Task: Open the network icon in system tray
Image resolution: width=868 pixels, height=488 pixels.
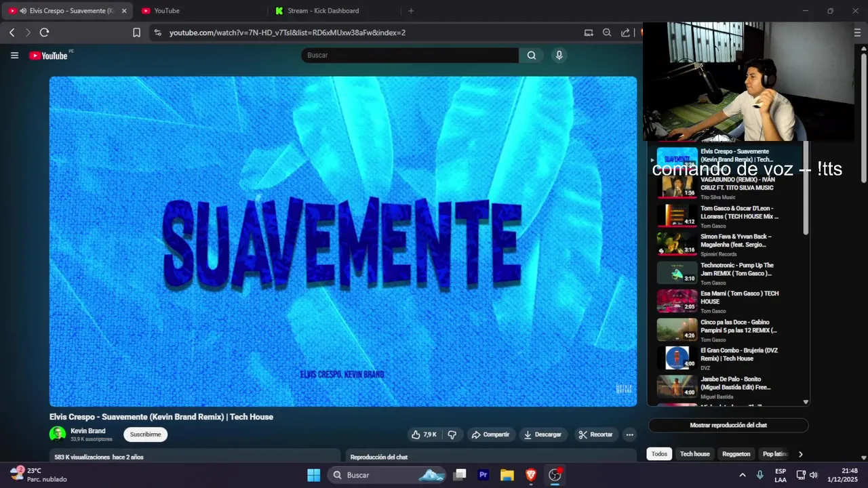Action: [x=801, y=475]
